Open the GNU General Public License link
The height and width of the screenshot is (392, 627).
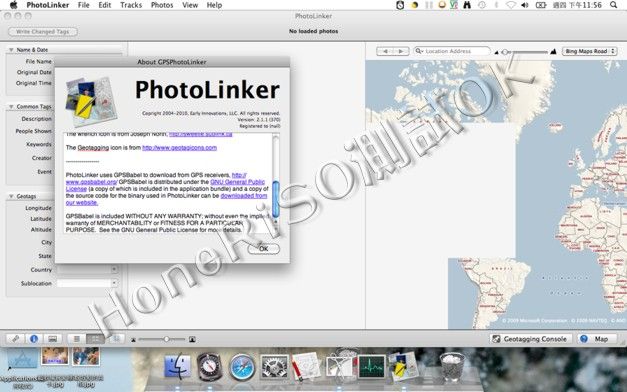[238, 182]
